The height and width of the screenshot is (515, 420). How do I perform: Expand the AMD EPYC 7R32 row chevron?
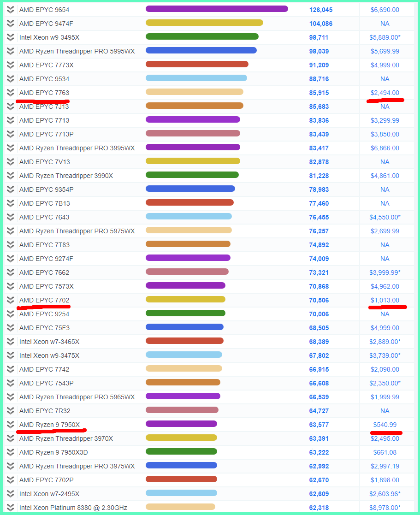pyautogui.click(x=11, y=411)
